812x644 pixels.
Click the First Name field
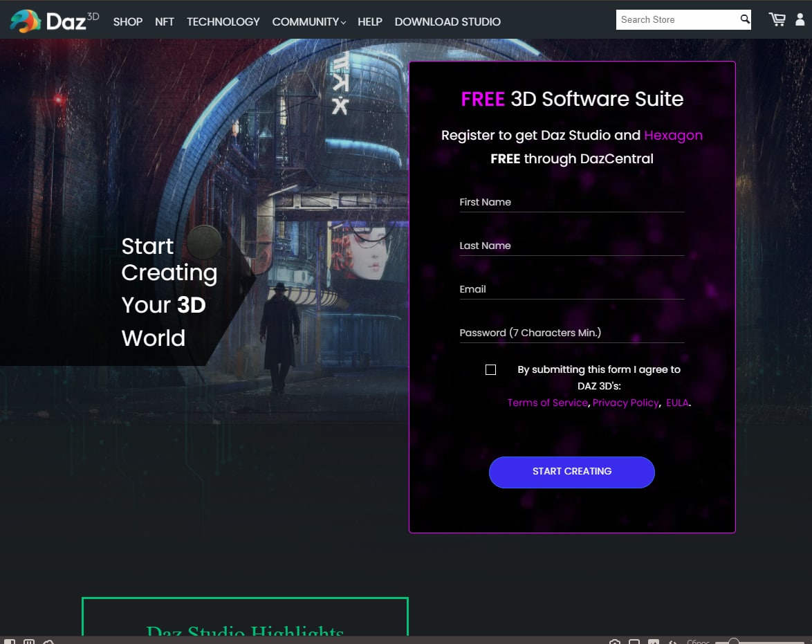[x=572, y=202]
